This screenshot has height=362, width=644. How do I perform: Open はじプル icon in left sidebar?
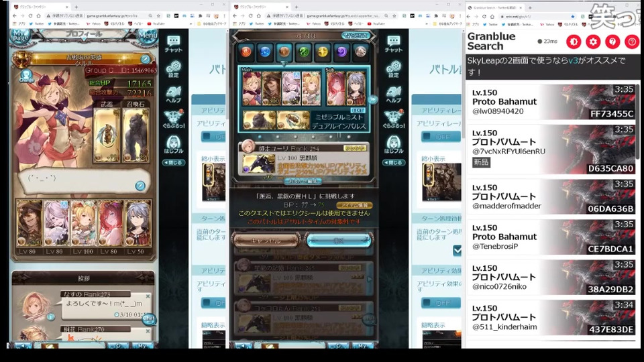point(173,145)
